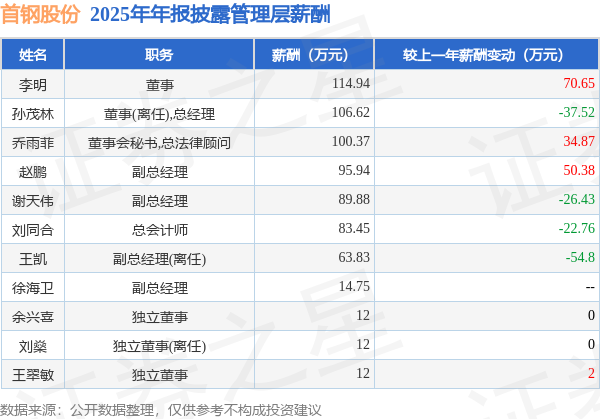Click 余兴喜's salary value 12
Image resolution: width=600 pixels, height=419 pixels.
[363, 315]
